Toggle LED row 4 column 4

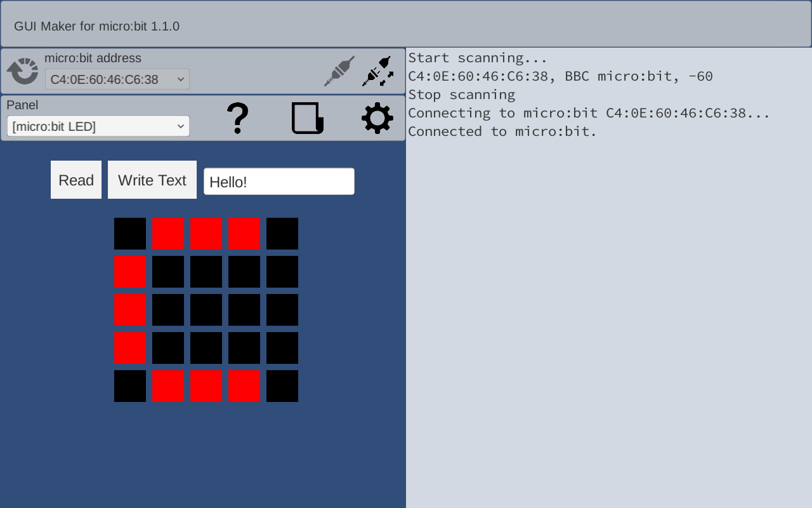[244, 348]
